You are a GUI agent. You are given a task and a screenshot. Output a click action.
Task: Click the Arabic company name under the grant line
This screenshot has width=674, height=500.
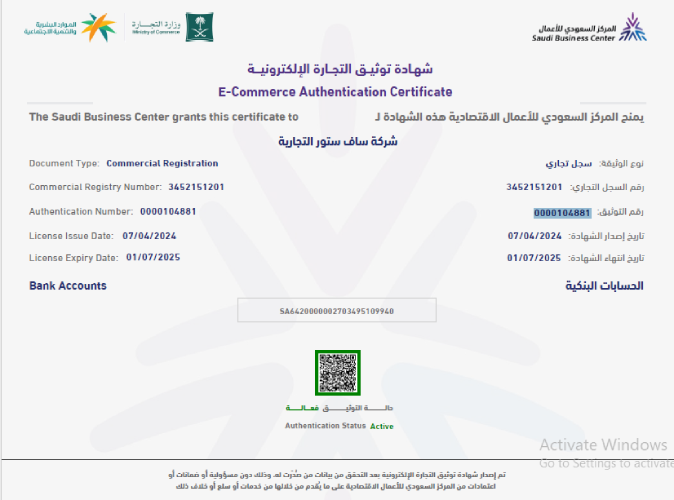coord(338,141)
